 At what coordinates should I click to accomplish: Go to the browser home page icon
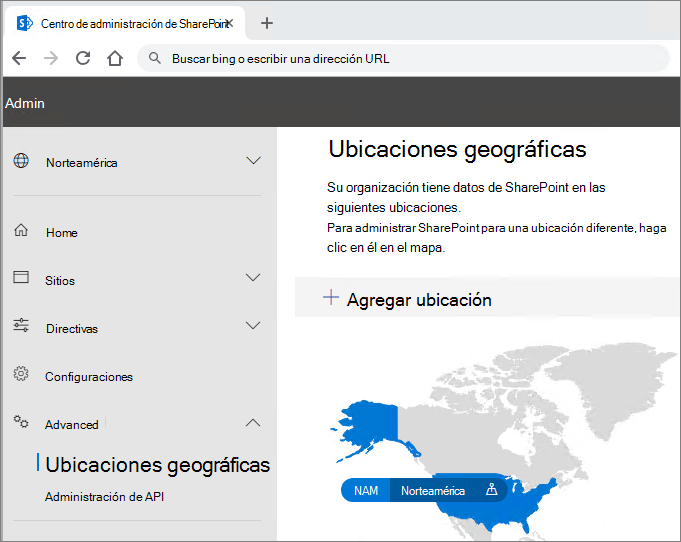click(x=115, y=58)
